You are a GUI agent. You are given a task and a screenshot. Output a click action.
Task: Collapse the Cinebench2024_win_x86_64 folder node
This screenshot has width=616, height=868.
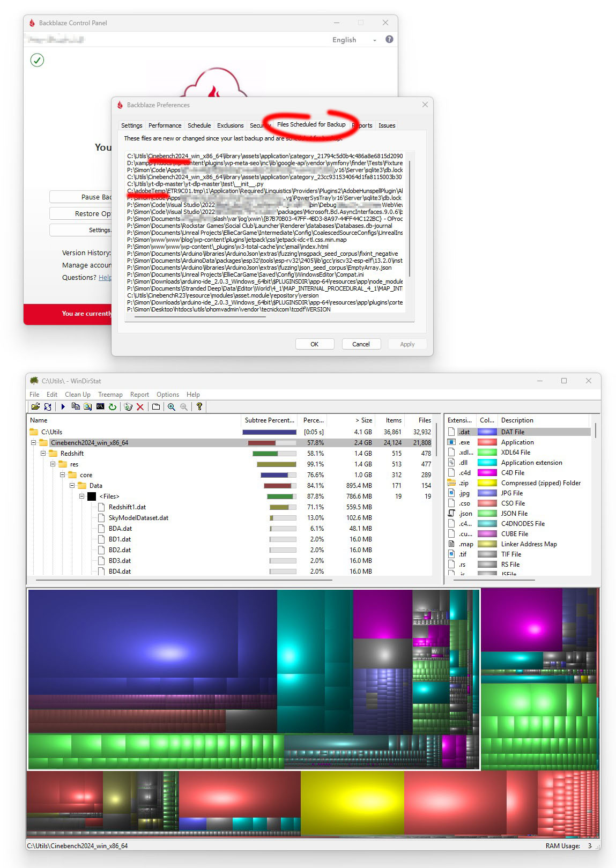[x=33, y=443]
